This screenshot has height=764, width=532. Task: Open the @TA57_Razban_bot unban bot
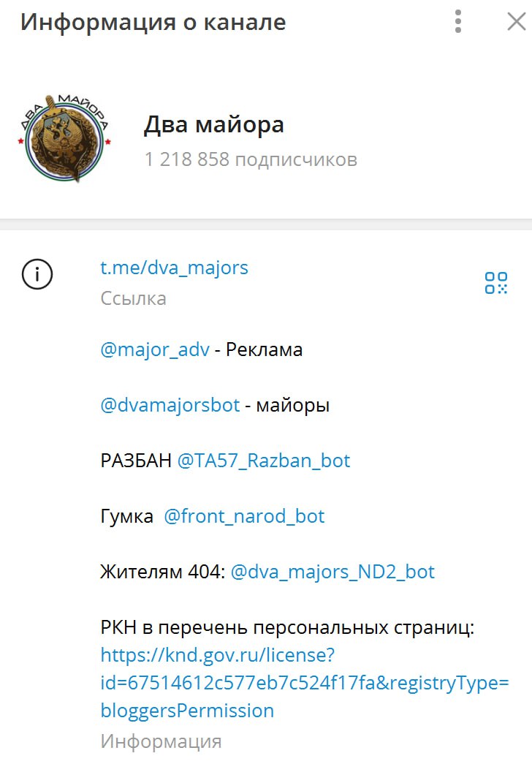[264, 461]
